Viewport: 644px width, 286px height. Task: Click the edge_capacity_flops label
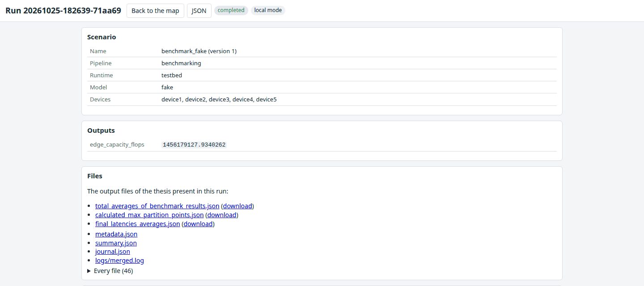(117, 145)
